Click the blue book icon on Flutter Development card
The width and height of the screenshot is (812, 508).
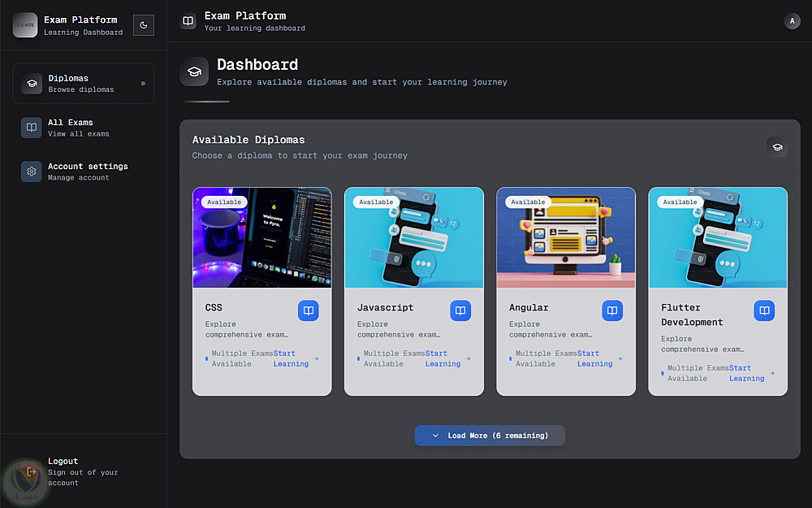[x=764, y=310]
